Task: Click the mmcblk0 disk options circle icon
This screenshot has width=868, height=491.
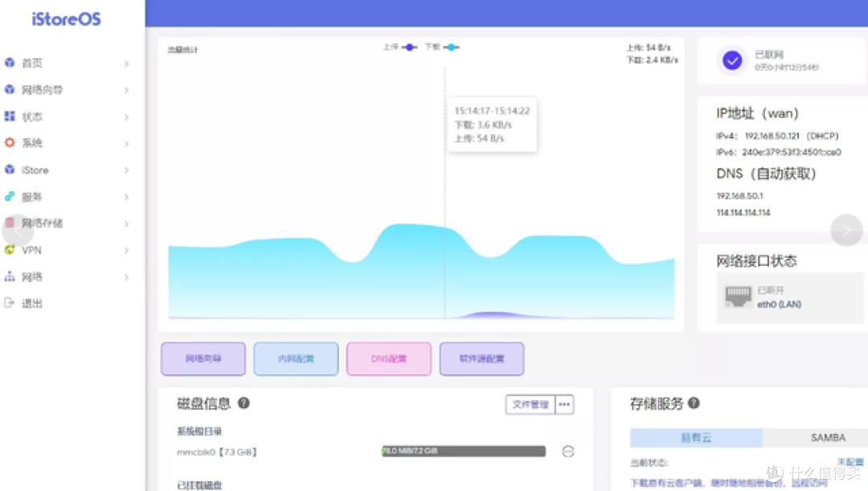Action: pos(568,452)
